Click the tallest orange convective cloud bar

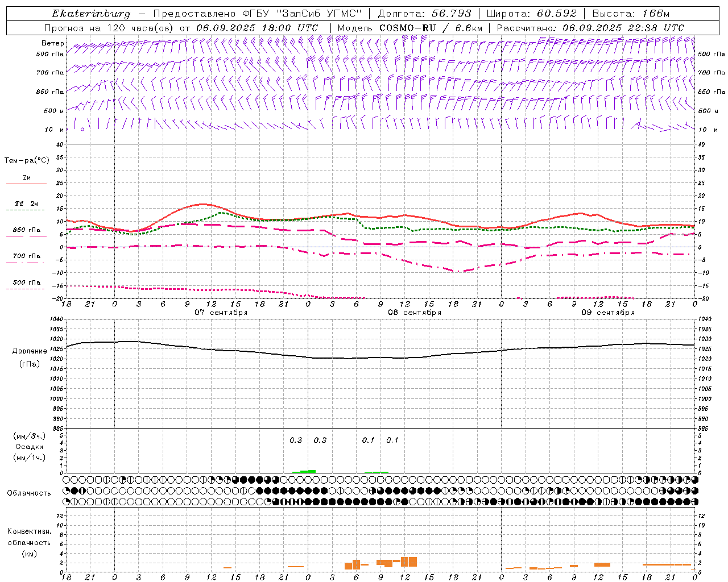[409, 562]
